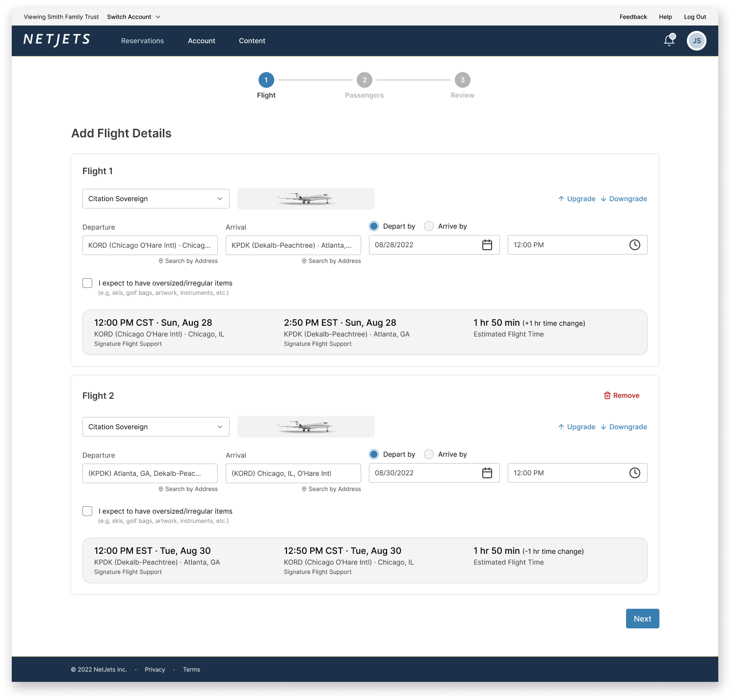The width and height of the screenshot is (733, 700).
Task: Downgrade the Flight 2 aircraft
Action: pyautogui.click(x=624, y=427)
